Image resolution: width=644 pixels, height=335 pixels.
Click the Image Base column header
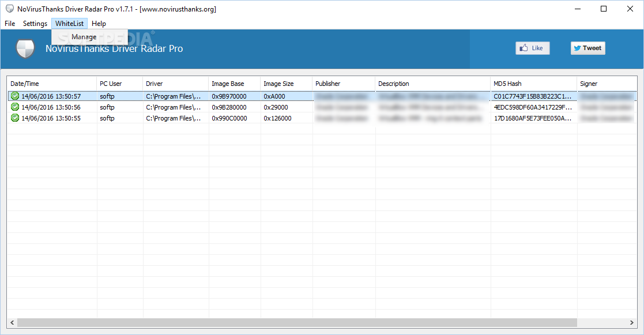tap(234, 84)
